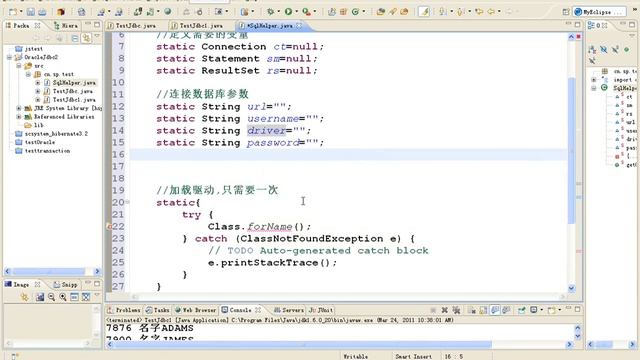Toggle Link with Editor in Package Explorer
This screenshot has width=640, height=360.
[x=86, y=38]
